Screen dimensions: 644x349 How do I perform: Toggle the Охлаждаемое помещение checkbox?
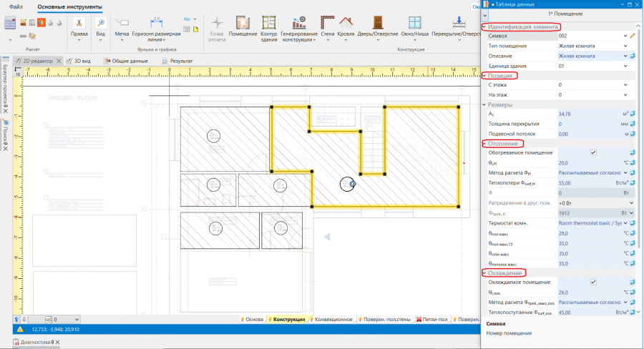(x=592, y=282)
